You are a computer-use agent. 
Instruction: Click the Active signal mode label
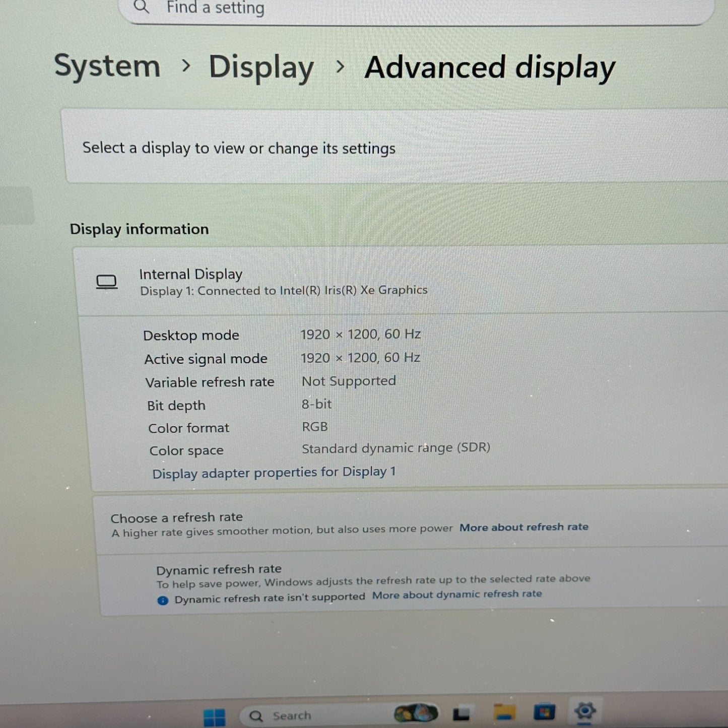click(206, 359)
